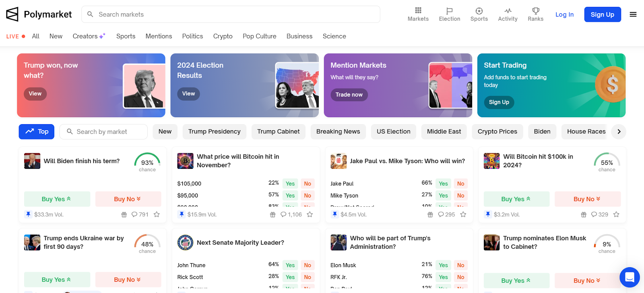Select the Crypto Prices chip
Viewport: 644px width, 293px height.
pyautogui.click(x=497, y=131)
